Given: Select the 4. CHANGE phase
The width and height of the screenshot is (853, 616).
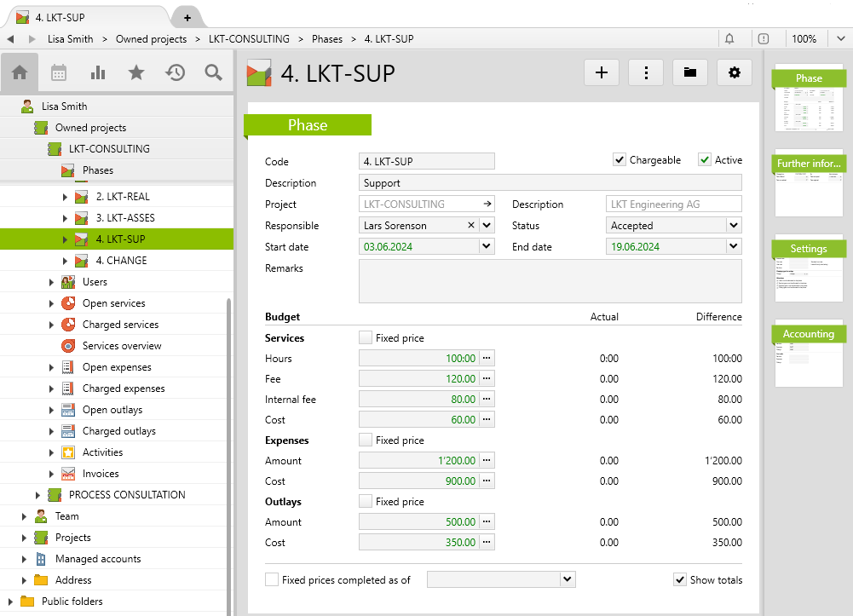Looking at the screenshot, I should click(x=121, y=261).
